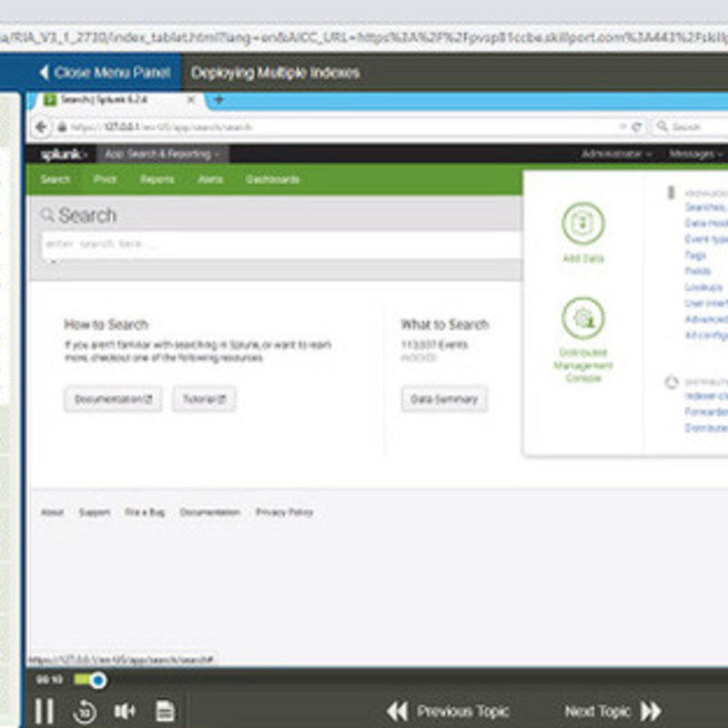Click the padlock icon in address bar

pos(62,126)
